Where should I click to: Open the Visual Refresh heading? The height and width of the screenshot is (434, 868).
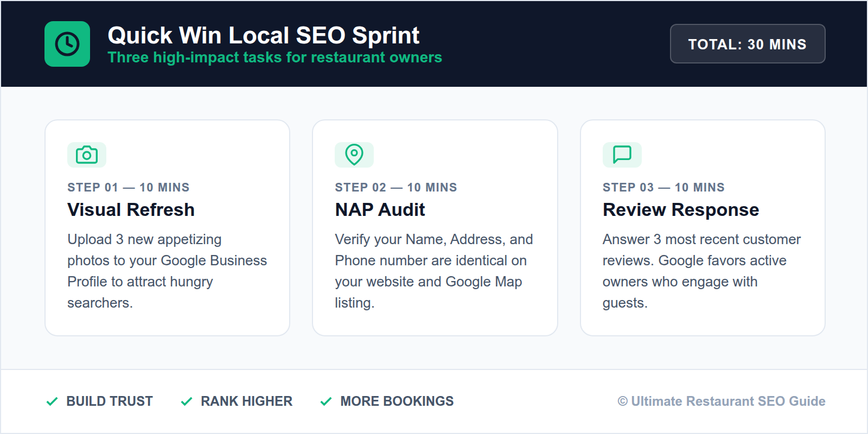tap(131, 209)
